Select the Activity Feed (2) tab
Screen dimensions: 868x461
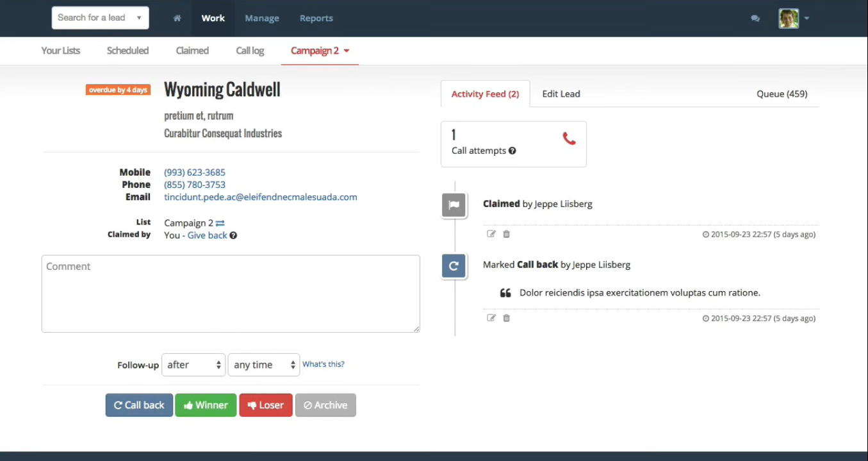click(x=485, y=94)
